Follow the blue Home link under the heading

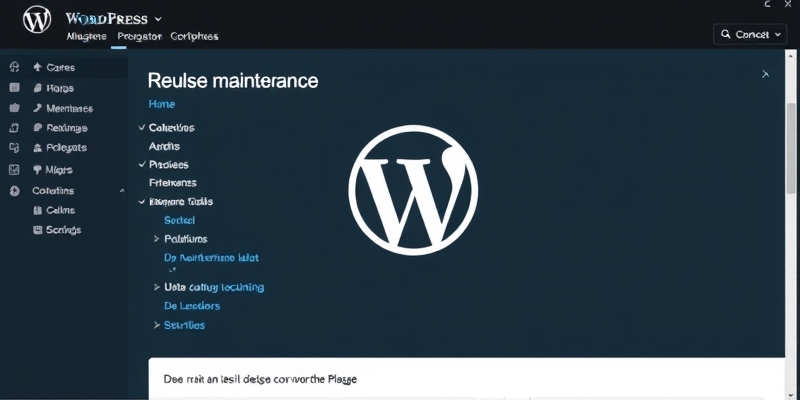[x=162, y=104]
